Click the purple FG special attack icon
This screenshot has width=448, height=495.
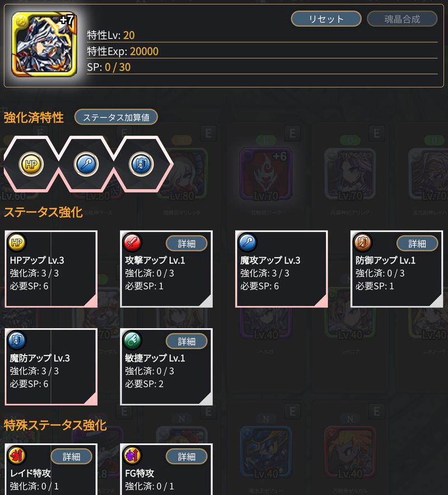tap(132, 456)
